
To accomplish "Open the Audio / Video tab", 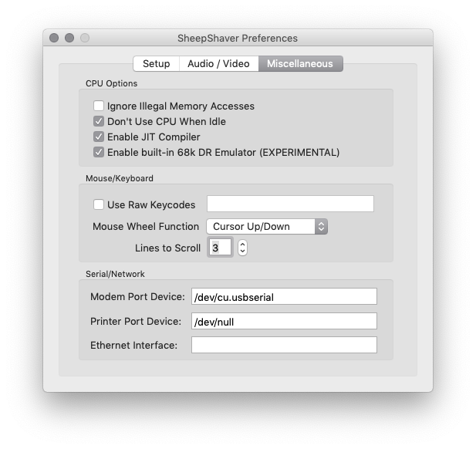I will tap(218, 64).
